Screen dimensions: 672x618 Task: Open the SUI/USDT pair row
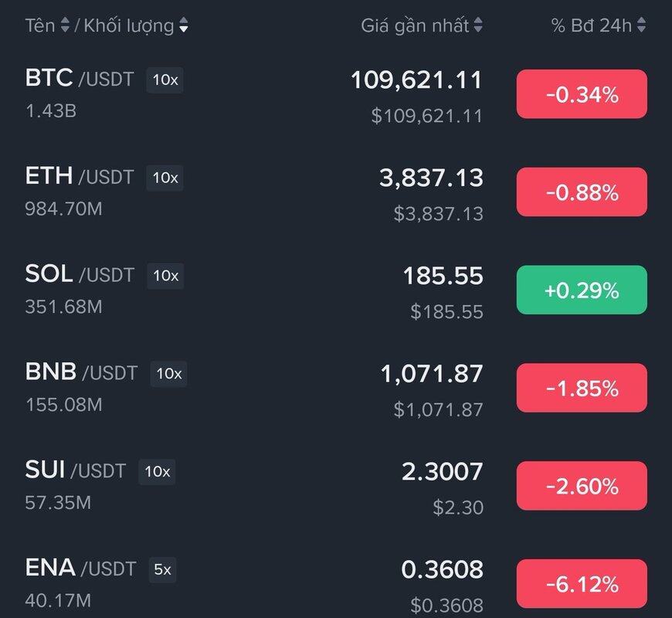[75, 470]
